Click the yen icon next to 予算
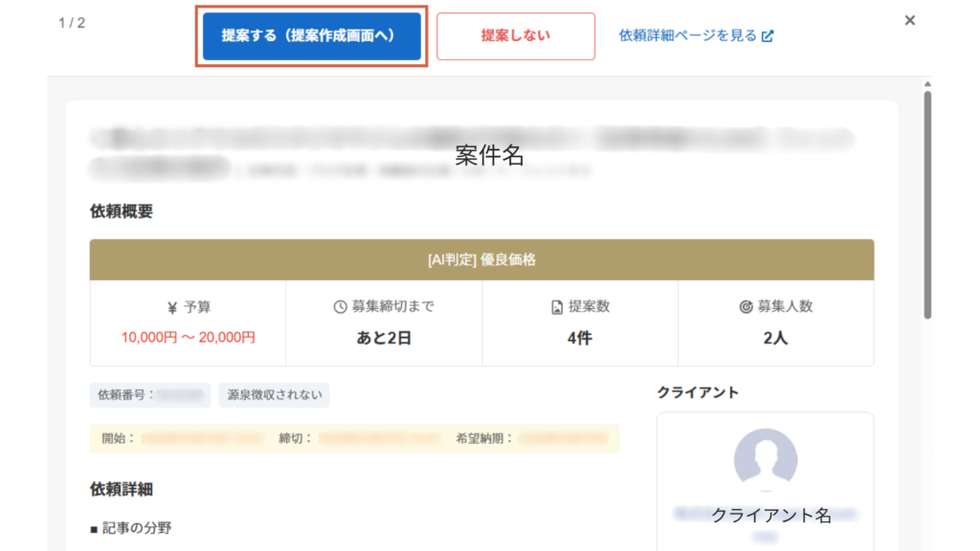980x551 pixels. 172,307
